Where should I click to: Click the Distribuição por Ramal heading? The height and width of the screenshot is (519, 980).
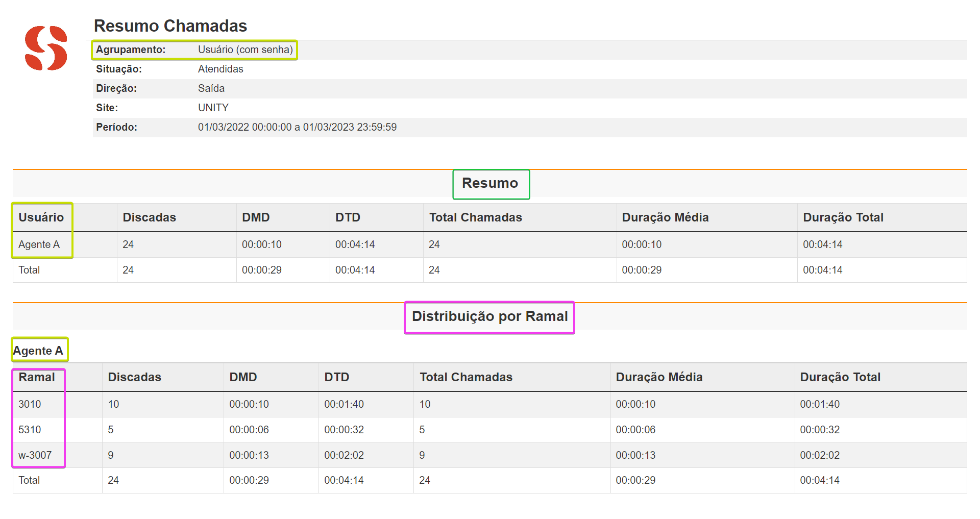(489, 316)
